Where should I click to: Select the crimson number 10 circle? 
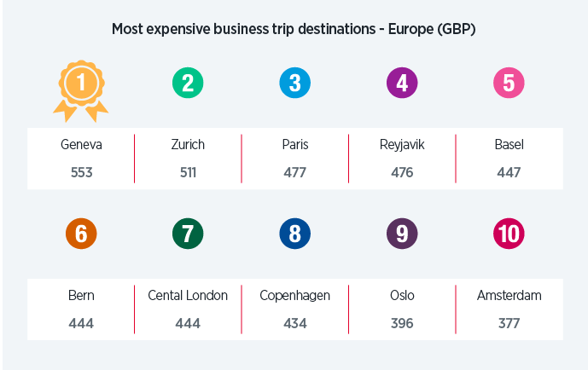tap(509, 234)
